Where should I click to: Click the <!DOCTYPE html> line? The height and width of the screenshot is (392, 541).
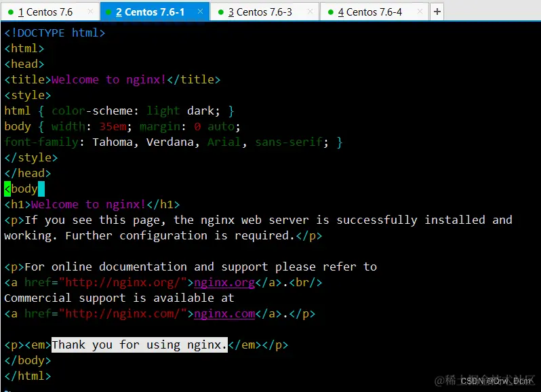coord(54,33)
